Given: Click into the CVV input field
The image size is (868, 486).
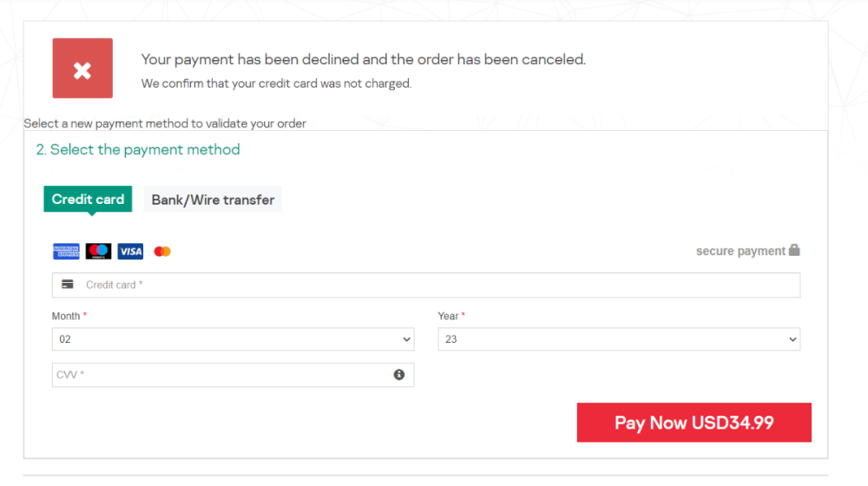Looking at the screenshot, I should (221, 375).
